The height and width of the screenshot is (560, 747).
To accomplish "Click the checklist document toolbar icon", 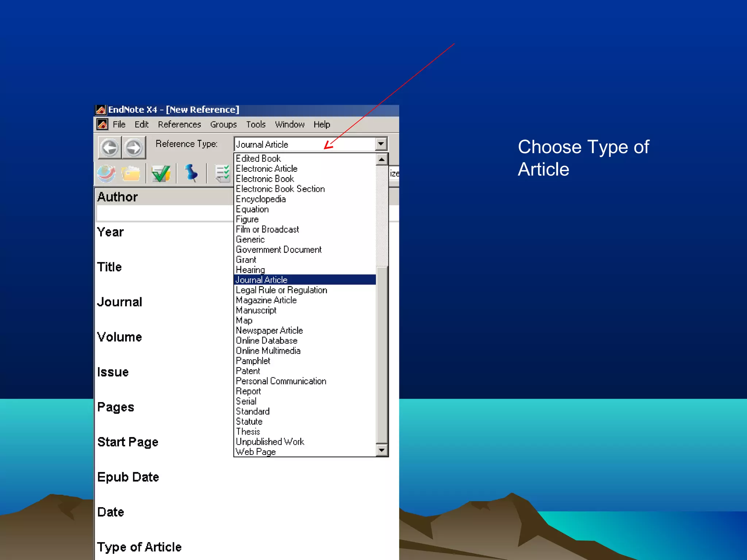I will tap(222, 174).
